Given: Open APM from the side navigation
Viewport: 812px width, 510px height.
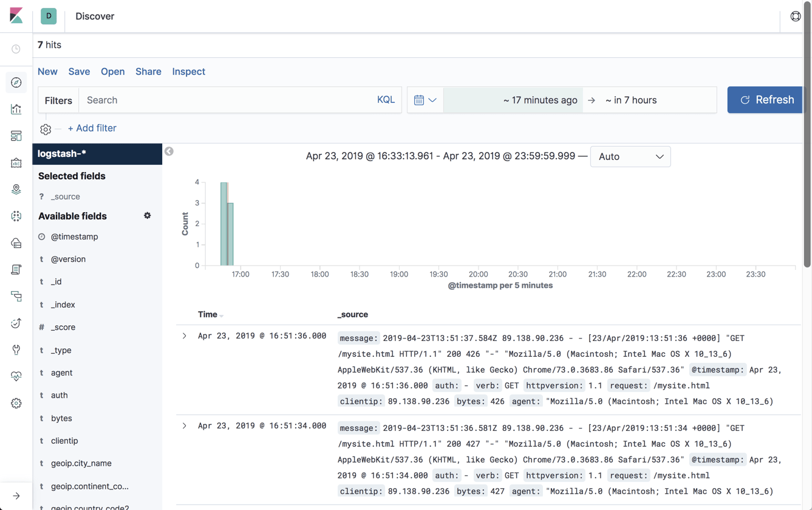Looking at the screenshot, I should pyautogui.click(x=16, y=297).
